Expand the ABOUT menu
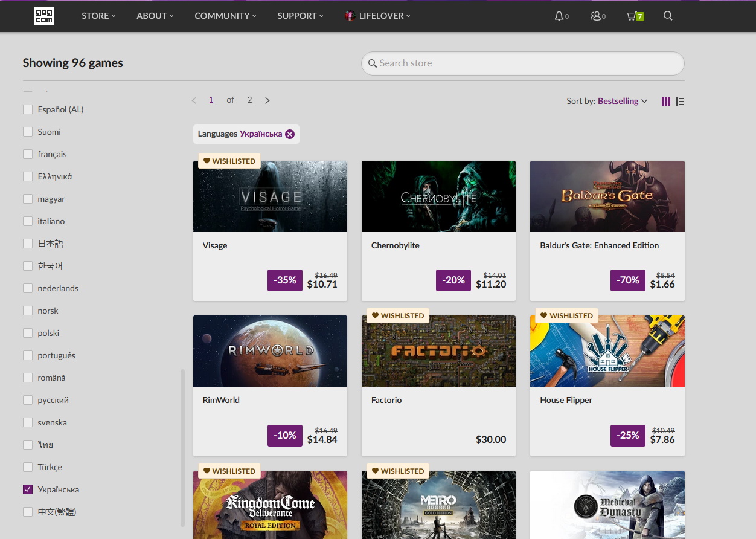 [155, 16]
